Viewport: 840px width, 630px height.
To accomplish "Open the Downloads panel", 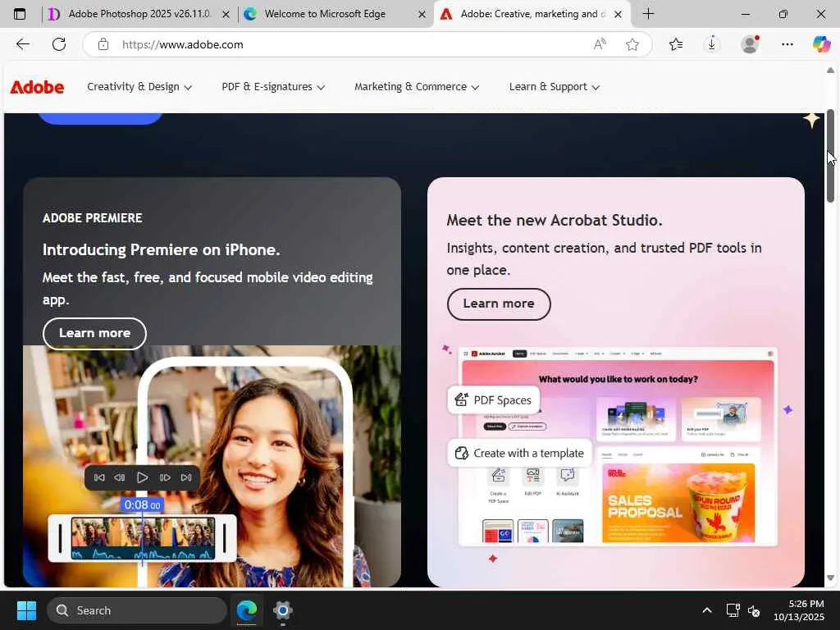I will point(711,44).
